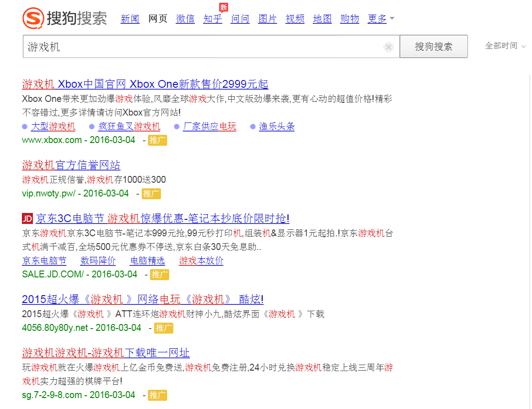Click the 推广 badge next to www.xbox.com

(158, 140)
